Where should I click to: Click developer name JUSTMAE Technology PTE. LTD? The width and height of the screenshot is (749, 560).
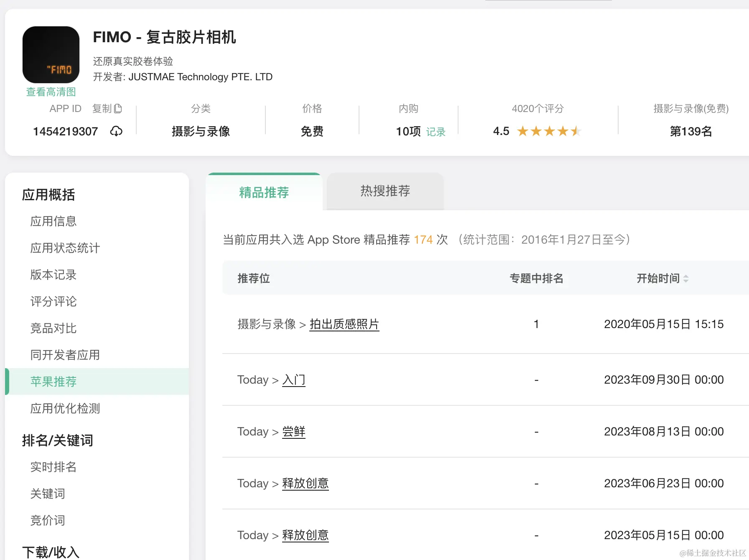201,77
